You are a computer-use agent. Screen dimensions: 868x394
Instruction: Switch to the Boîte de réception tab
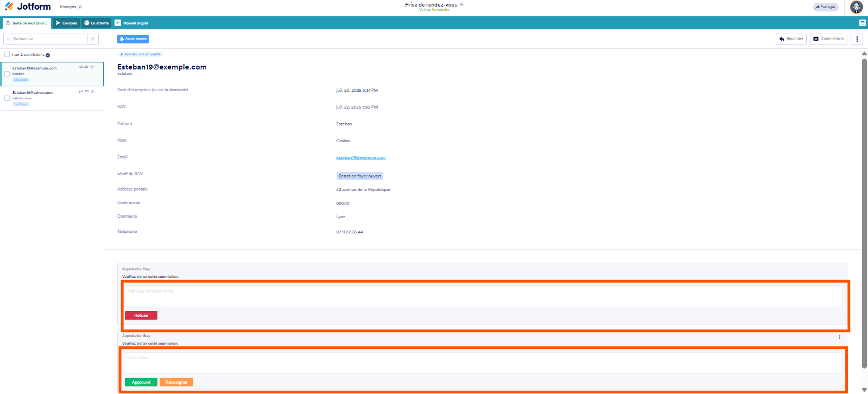tap(27, 23)
